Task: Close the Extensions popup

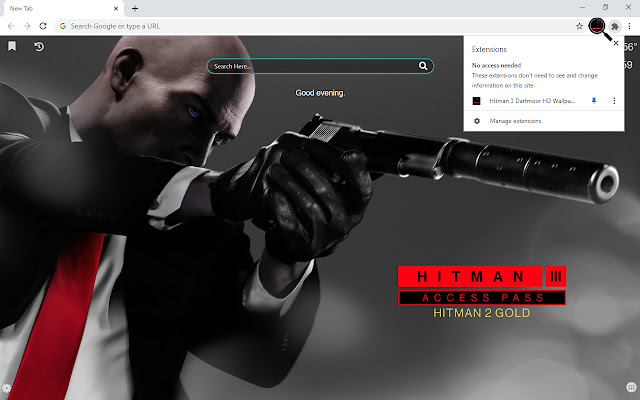Action: click(616, 43)
